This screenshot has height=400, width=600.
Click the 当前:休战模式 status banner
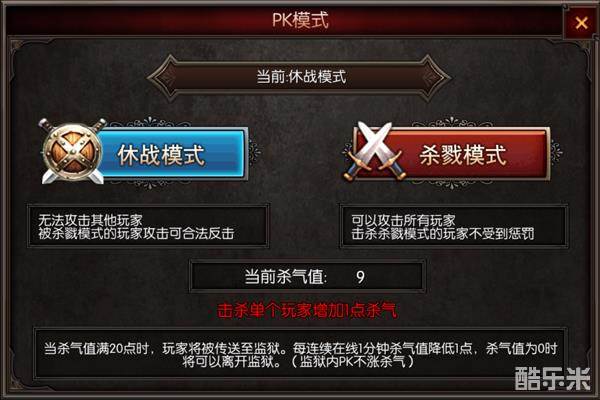coord(301,77)
